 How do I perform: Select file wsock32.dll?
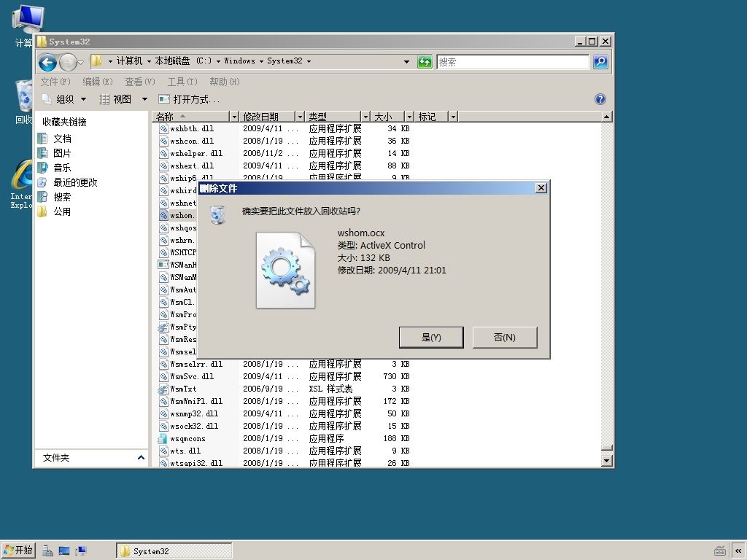(x=194, y=426)
